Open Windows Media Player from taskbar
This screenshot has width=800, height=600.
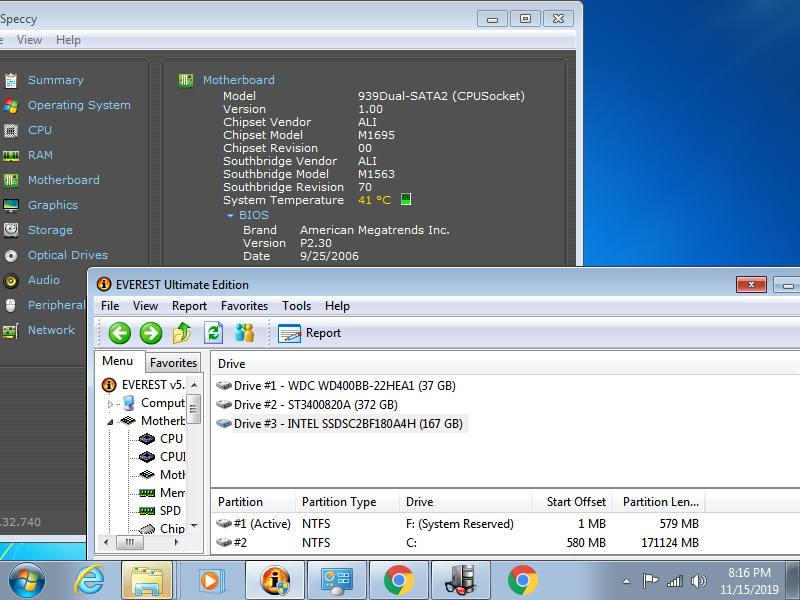210,581
